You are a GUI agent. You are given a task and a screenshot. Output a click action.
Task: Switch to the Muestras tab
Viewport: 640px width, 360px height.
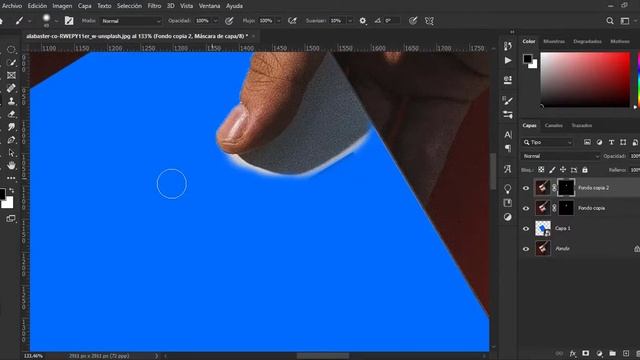(x=554, y=42)
